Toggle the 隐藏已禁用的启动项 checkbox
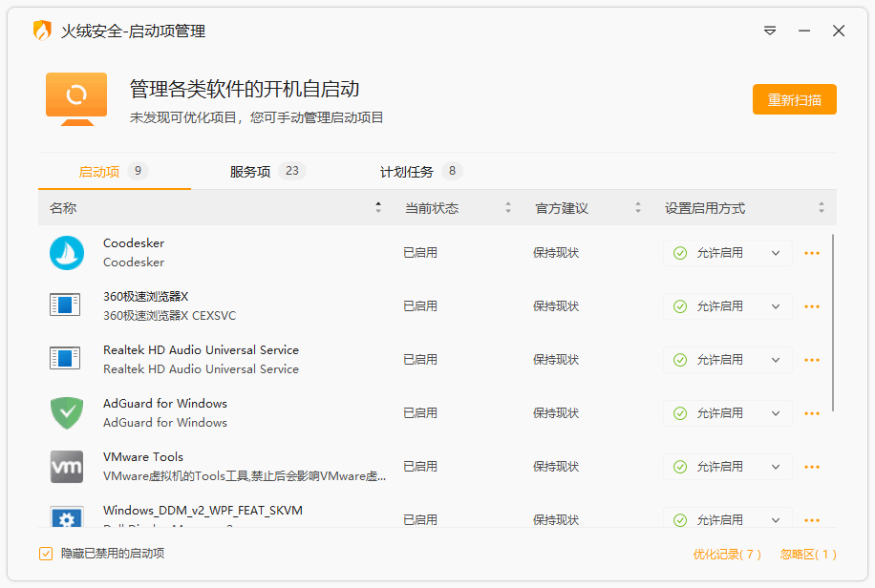 [x=45, y=554]
